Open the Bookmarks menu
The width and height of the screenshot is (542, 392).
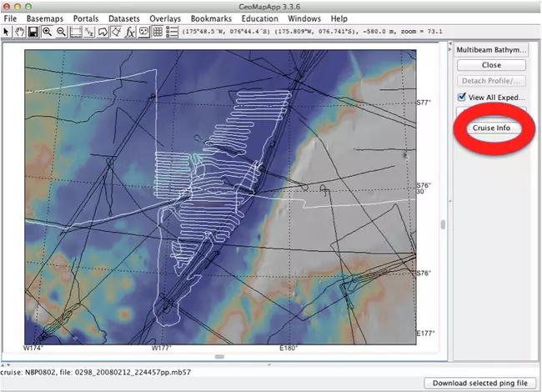coord(211,18)
